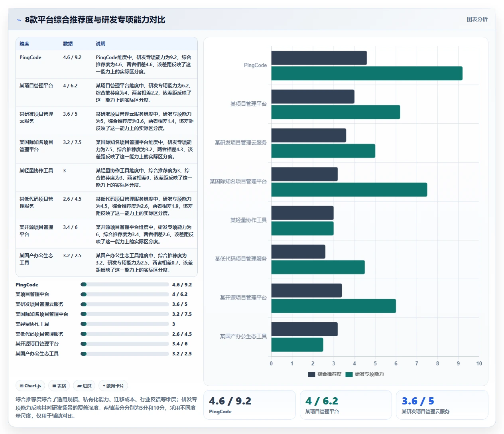Click 某开源项目管理平台 dark bar in chart
The width and height of the screenshot is (504, 434).
[307, 290]
